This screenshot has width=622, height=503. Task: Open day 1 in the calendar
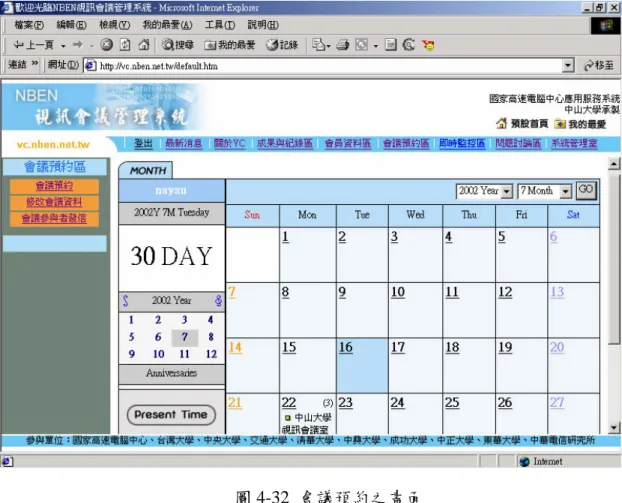(x=285, y=237)
